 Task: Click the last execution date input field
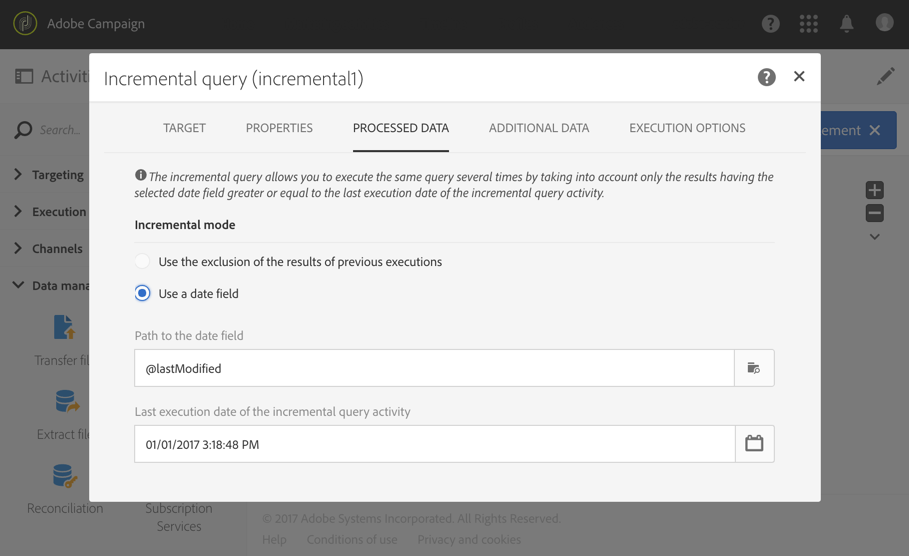coord(435,444)
